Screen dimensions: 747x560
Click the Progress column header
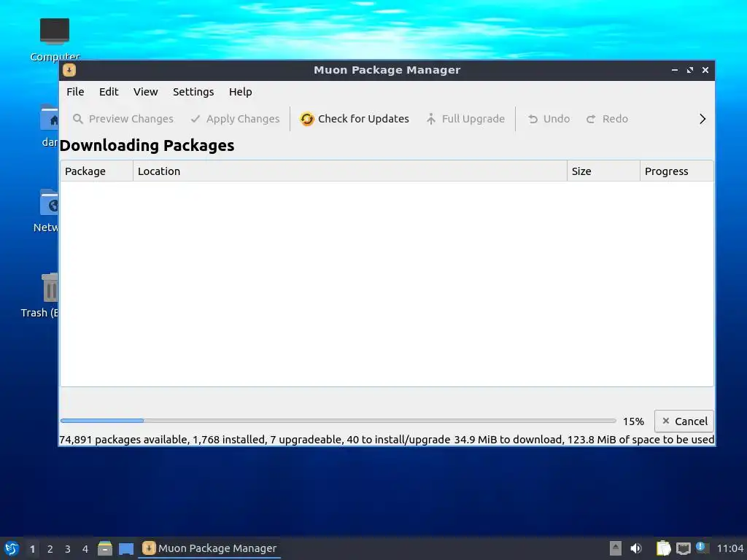tap(676, 171)
